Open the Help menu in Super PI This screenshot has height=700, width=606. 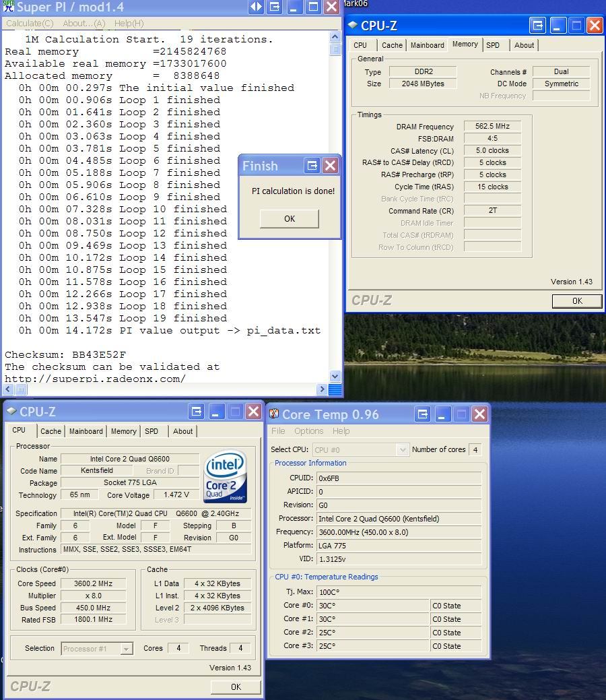(129, 23)
